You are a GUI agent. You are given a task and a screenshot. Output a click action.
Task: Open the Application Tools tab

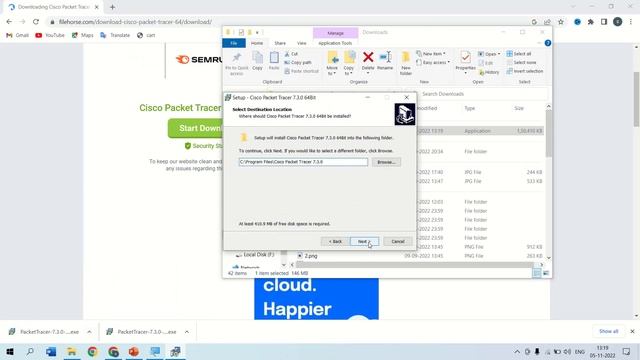[335, 43]
